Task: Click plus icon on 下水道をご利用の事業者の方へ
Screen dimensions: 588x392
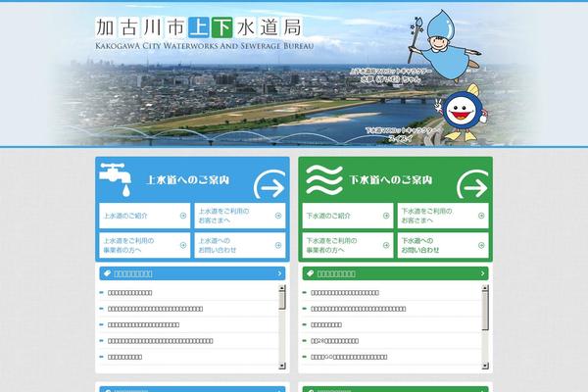Action: tap(386, 245)
